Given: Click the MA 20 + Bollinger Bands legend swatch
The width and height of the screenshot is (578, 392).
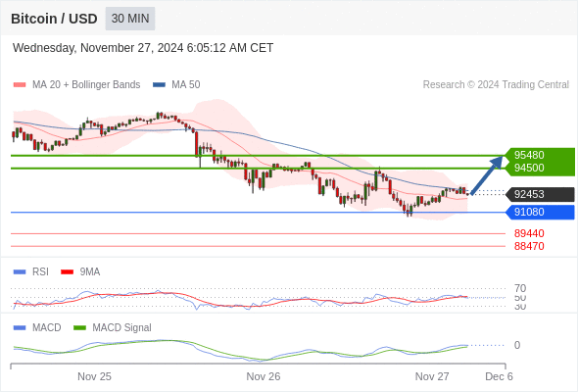Looking at the screenshot, I should pyautogui.click(x=20, y=85).
